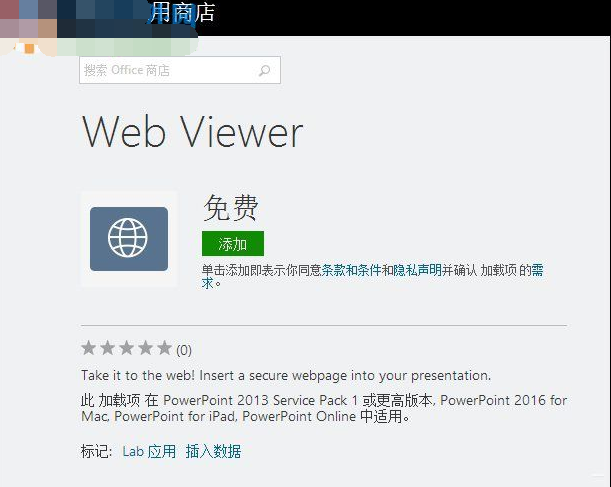
Task: Select the 插入数据 tag link
Action: tap(213, 452)
